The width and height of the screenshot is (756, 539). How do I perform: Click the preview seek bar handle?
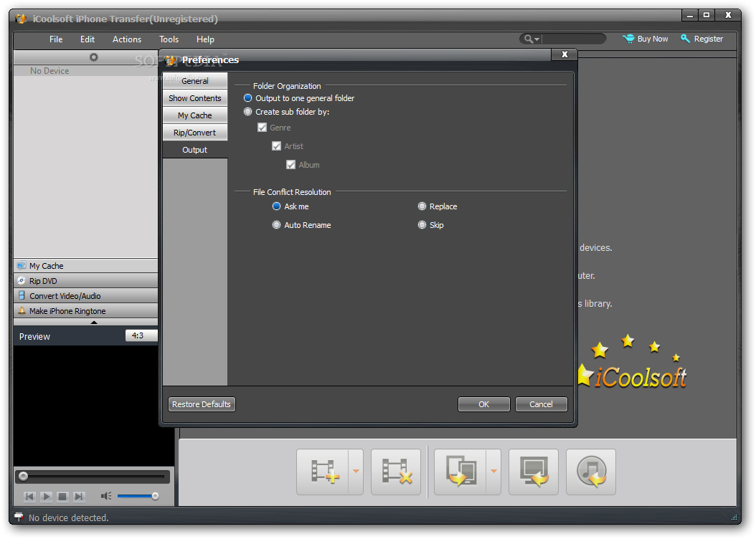23,477
